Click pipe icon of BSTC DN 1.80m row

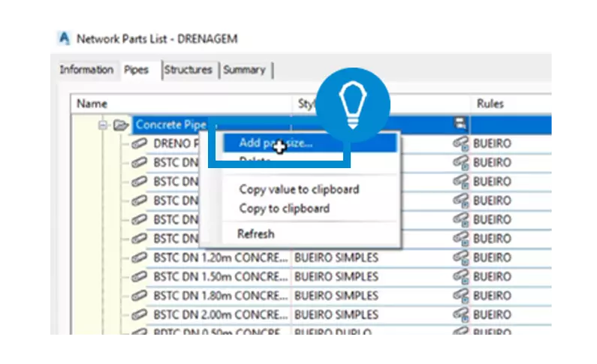[x=140, y=296]
